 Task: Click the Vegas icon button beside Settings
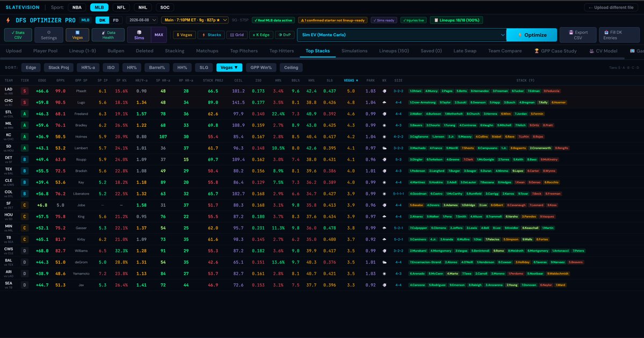coord(77,35)
